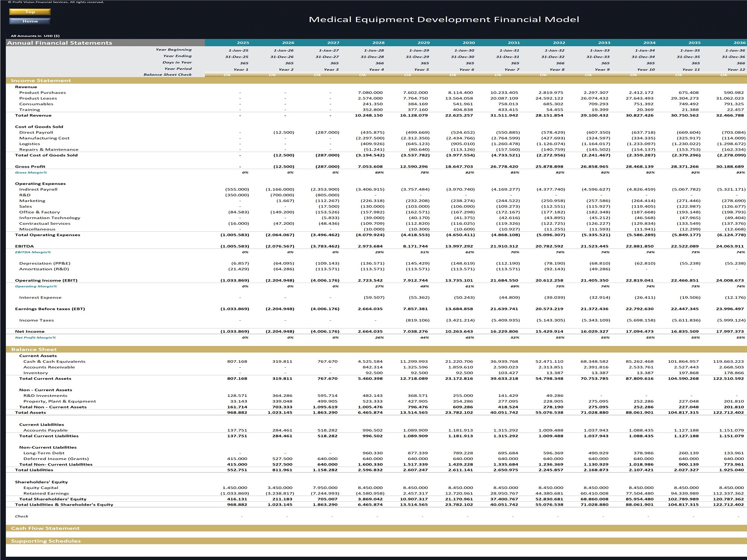Click the Accounts Receivable row label

[49, 367]
